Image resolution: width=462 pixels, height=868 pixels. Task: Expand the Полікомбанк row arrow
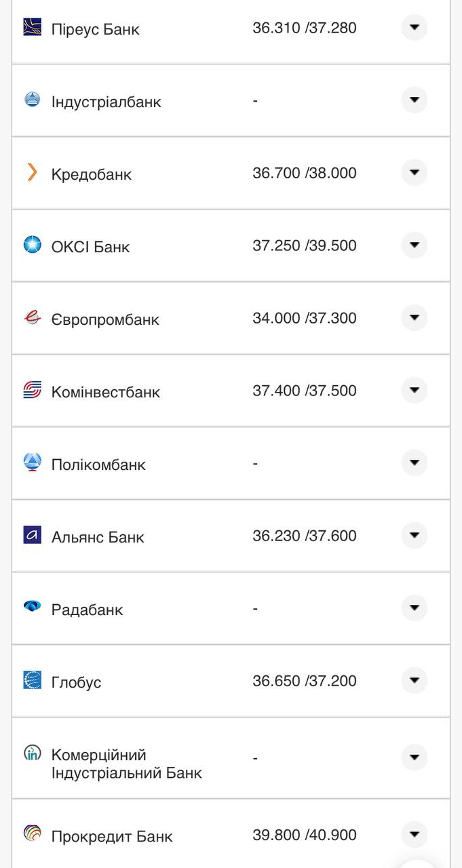point(415,463)
